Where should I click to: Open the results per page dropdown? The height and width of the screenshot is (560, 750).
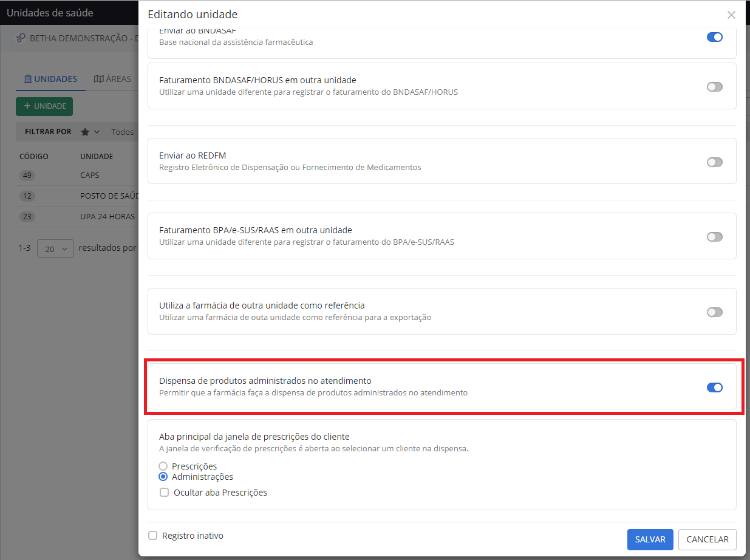click(x=55, y=249)
